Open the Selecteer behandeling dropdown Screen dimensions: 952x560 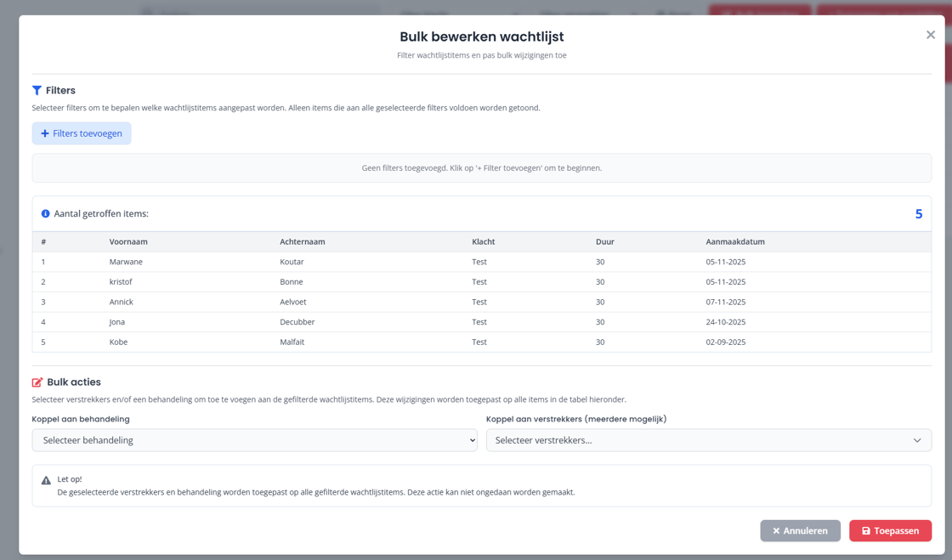point(254,440)
